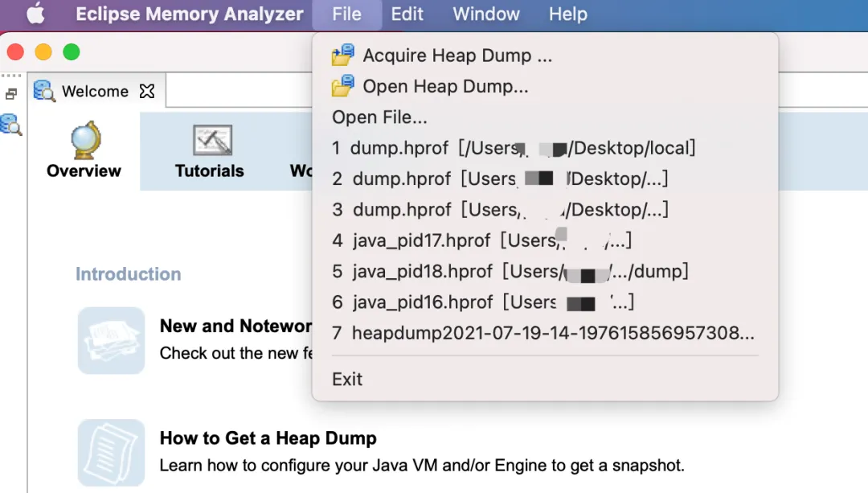Viewport: 868px width, 493px height.
Task: Click the How to Get a Heap Dump icon
Action: tap(111, 453)
